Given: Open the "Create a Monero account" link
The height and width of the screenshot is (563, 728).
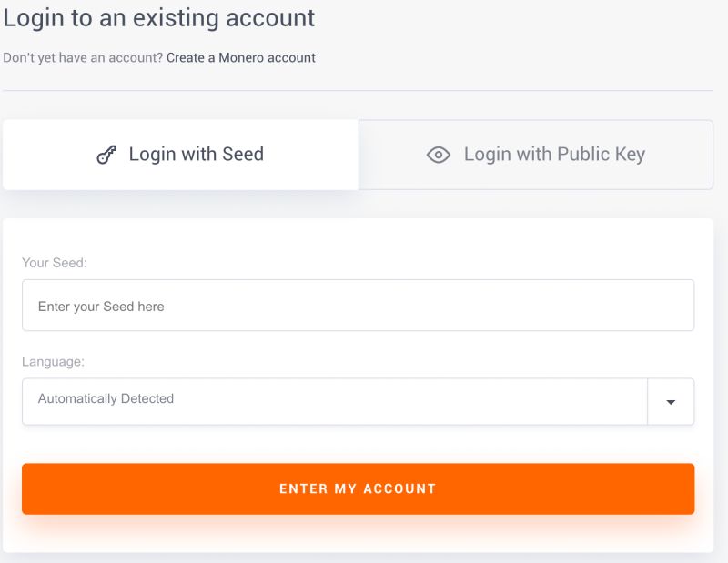Looking at the screenshot, I should click(x=240, y=57).
